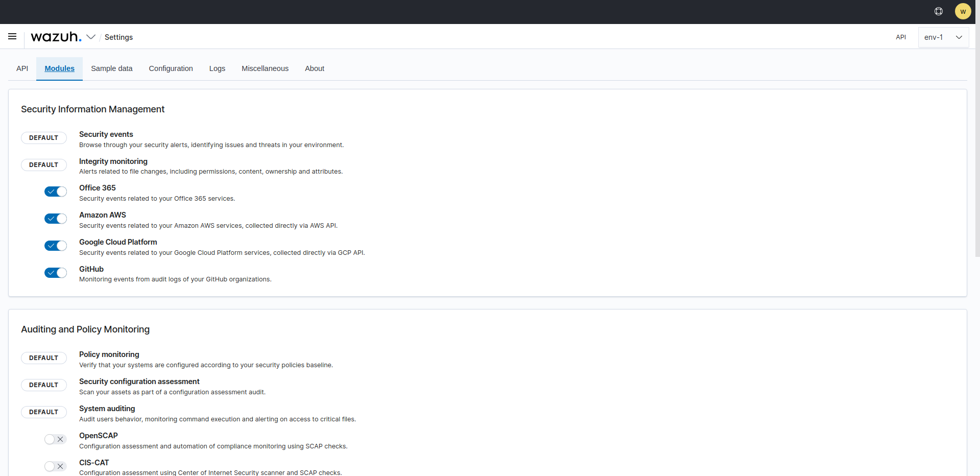Toggle the Google Cloud Platform module
This screenshot has width=980, height=476.
(56, 246)
